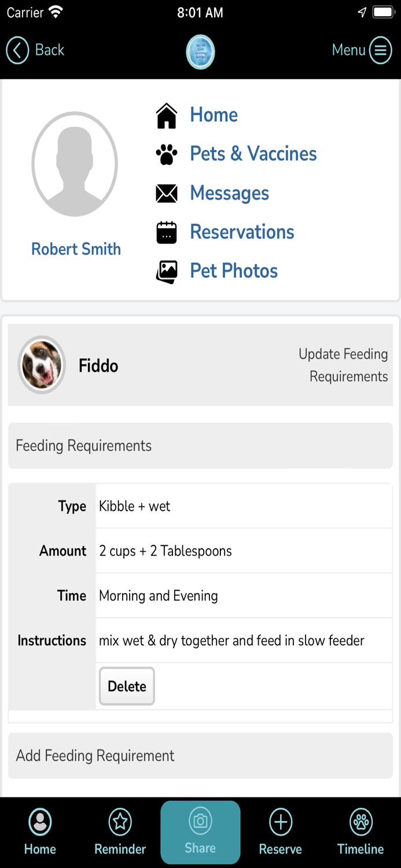
Task: Tap Fiddo's pet photo thumbnail
Action: (x=42, y=365)
